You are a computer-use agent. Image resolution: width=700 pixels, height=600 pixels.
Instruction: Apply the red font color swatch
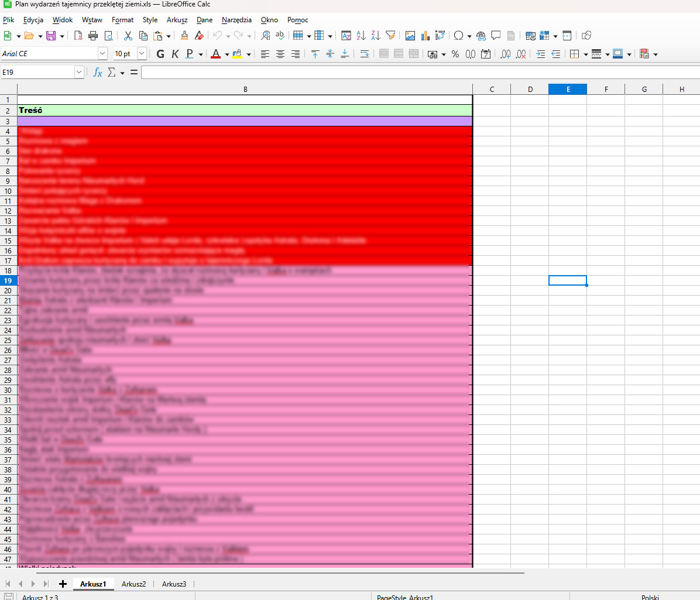(215, 54)
